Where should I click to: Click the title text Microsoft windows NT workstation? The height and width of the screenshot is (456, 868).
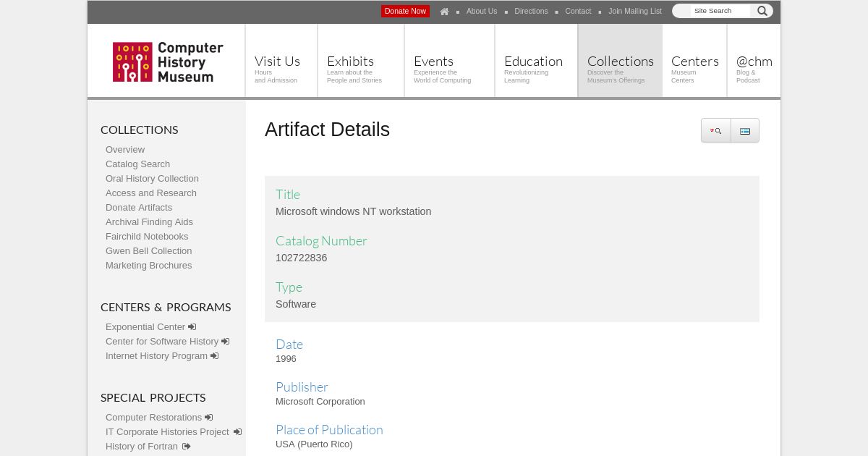pyautogui.click(x=353, y=211)
